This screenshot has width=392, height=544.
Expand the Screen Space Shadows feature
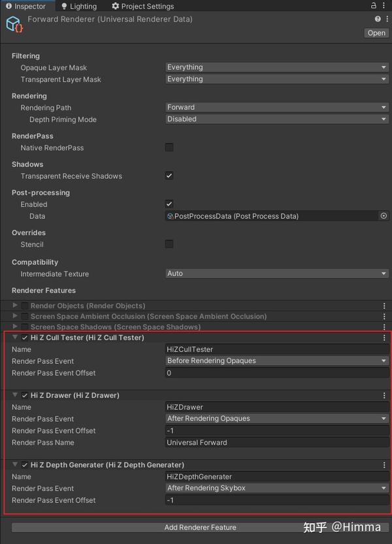click(x=16, y=327)
